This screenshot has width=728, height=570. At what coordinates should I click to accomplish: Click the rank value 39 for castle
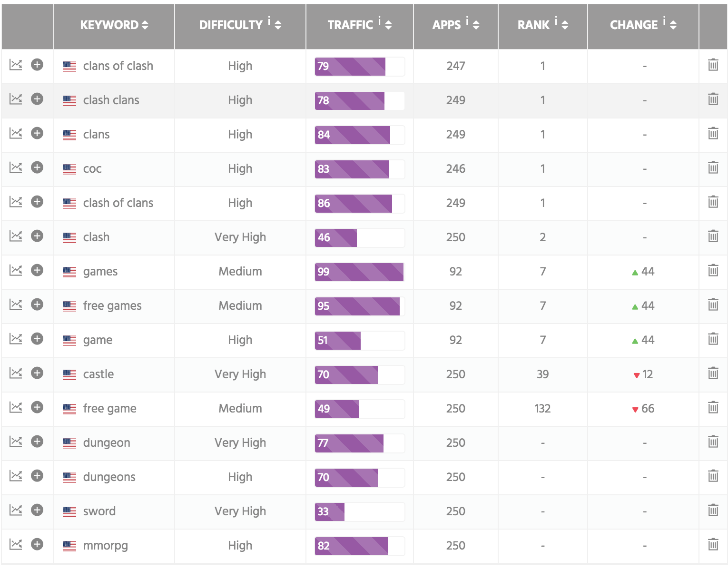(542, 374)
